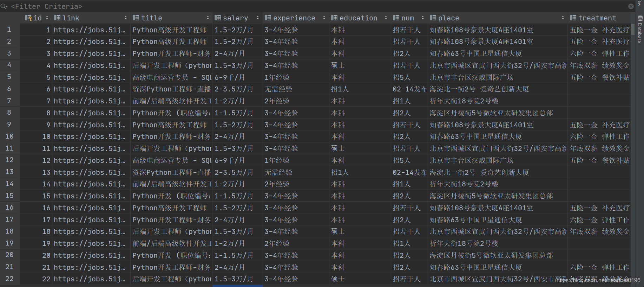The image size is (644, 287).
Task: Select the treatment column header
Action: tap(599, 18)
